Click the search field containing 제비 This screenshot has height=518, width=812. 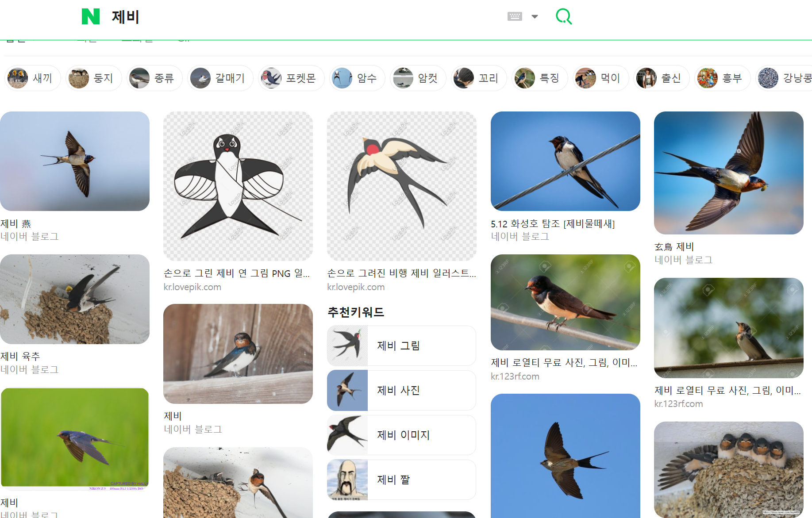click(x=305, y=17)
